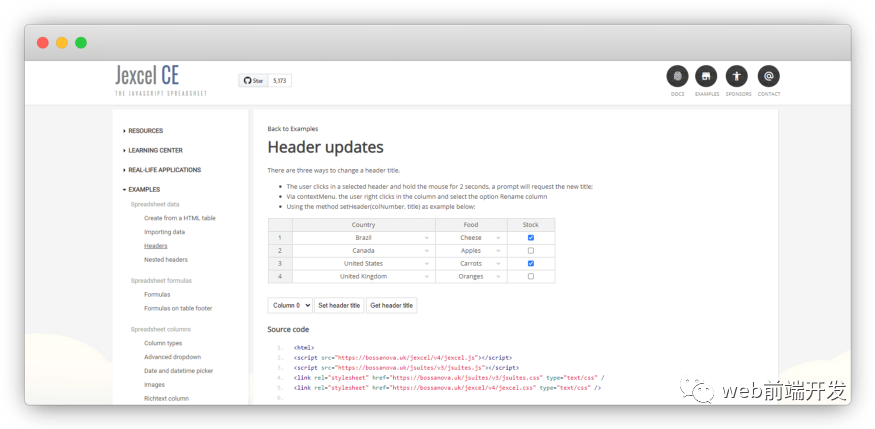Open Advanced dropdown sidebar item
The image size is (875, 429).
coord(172,356)
